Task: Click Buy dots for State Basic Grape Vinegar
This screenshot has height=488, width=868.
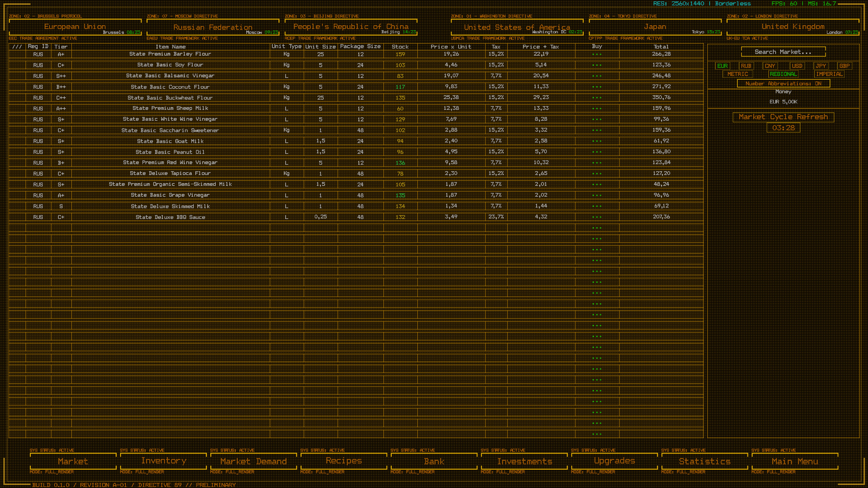Action: [597, 195]
